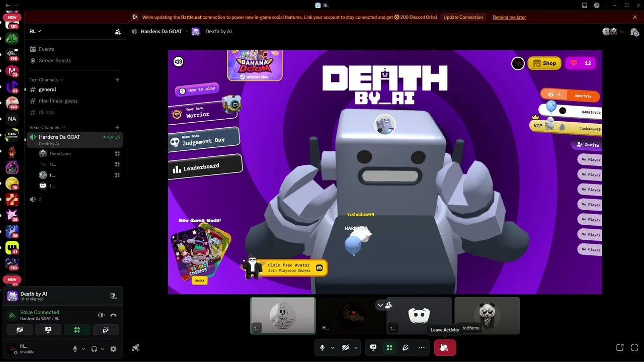Open the soundboard in the voice panel
This screenshot has height=362, width=644.
(x=106, y=330)
